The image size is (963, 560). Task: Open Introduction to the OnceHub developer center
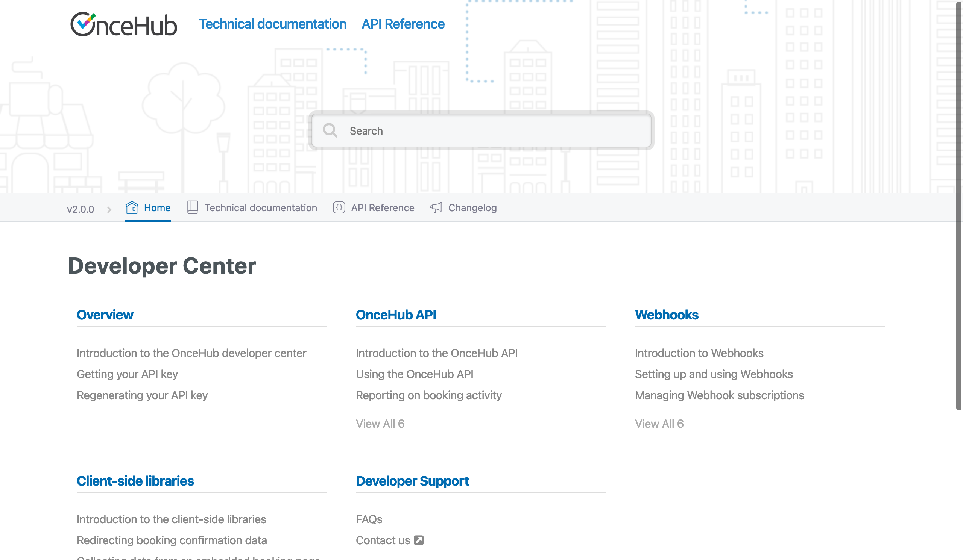[x=191, y=353]
